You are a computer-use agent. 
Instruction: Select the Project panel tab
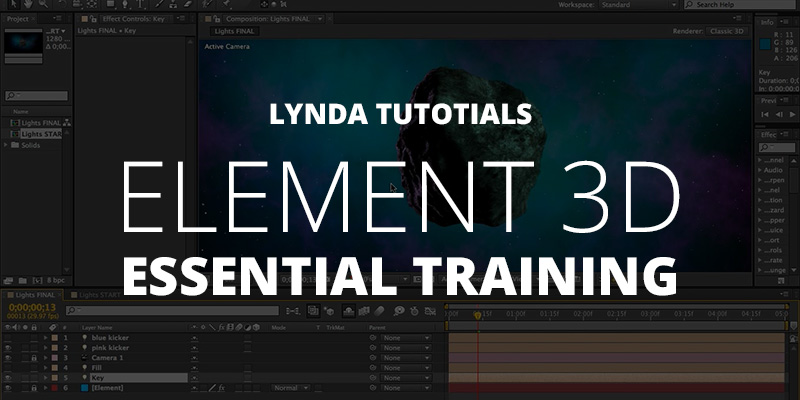point(17,19)
